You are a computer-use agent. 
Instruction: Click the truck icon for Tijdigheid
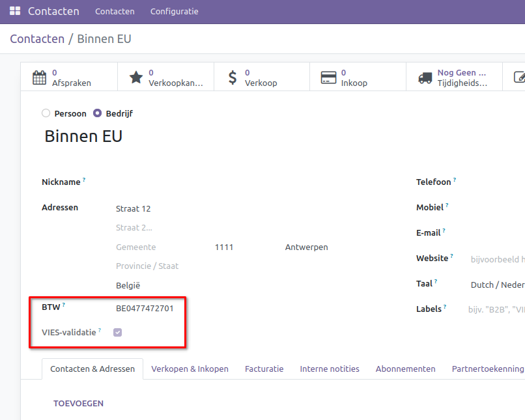click(425, 77)
